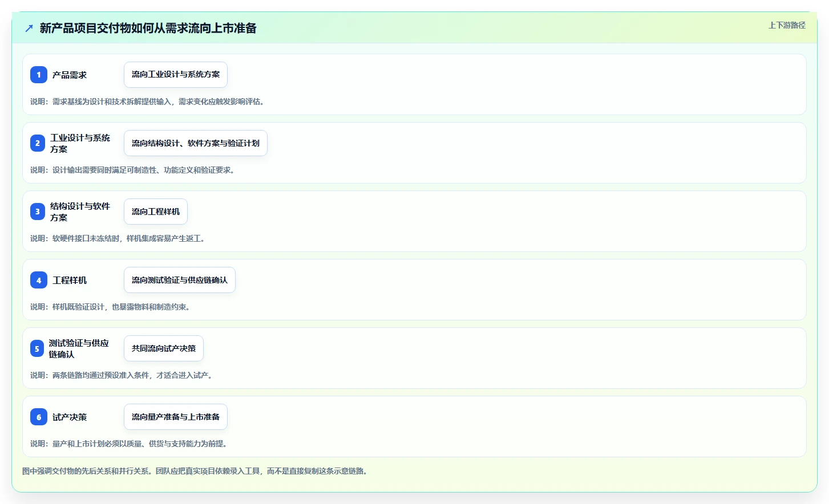Select the 共同流向试产决策 chip
The height and width of the screenshot is (504, 829).
pos(164,348)
